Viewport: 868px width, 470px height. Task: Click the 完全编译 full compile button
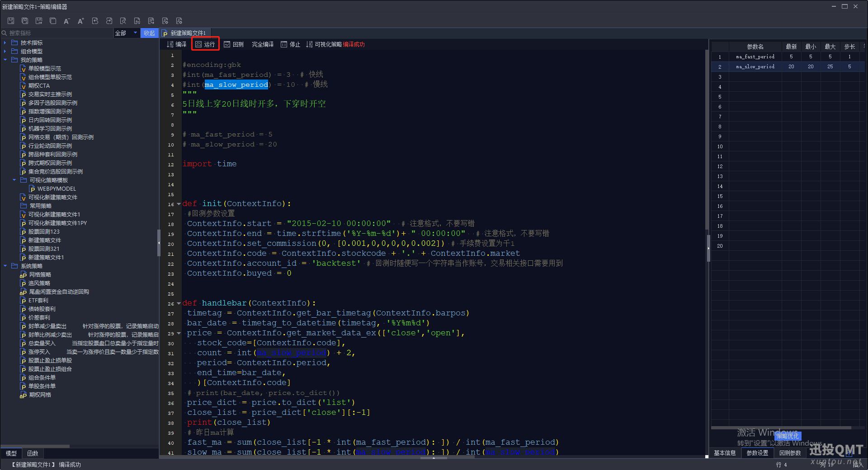pyautogui.click(x=263, y=44)
